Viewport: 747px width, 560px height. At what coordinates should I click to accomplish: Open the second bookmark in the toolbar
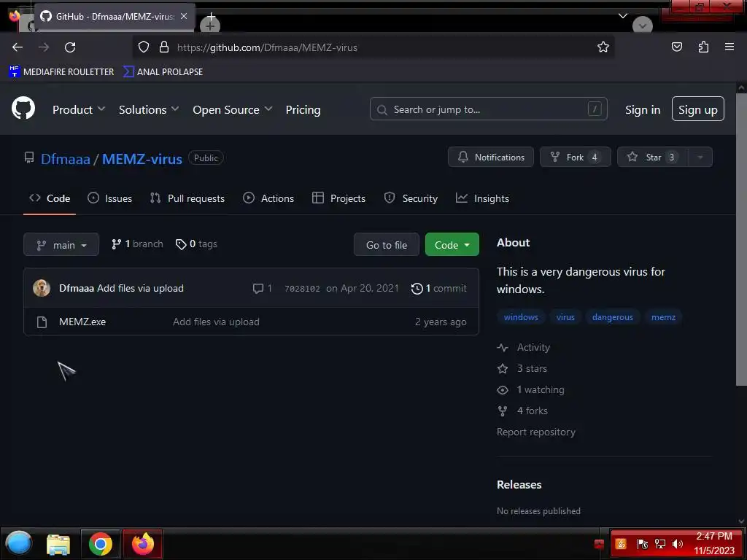click(x=163, y=72)
